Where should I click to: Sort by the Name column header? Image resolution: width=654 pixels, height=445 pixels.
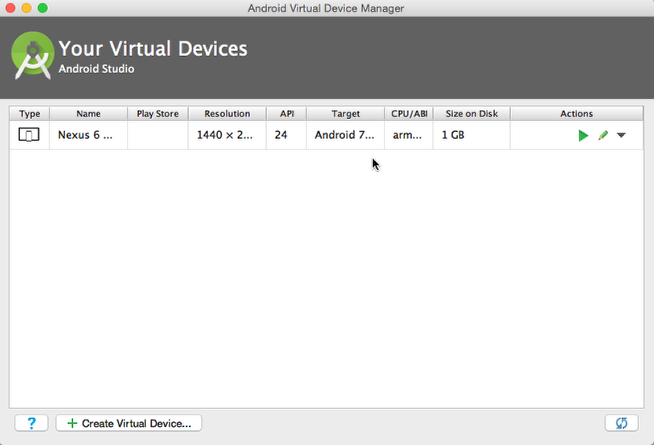coord(88,113)
